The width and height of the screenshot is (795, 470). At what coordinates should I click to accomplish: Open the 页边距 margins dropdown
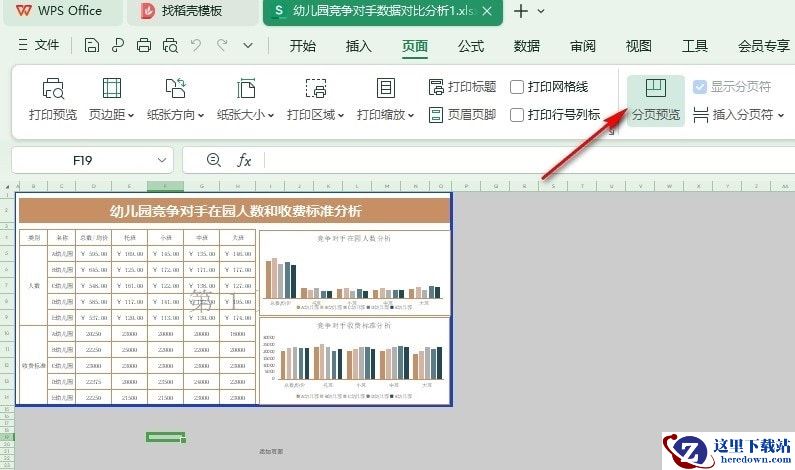pyautogui.click(x=111, y=99)
